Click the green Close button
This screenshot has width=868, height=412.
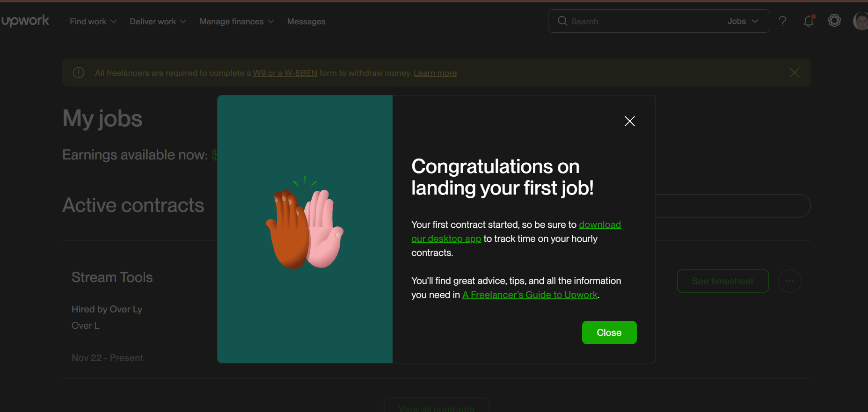point(609,332)
